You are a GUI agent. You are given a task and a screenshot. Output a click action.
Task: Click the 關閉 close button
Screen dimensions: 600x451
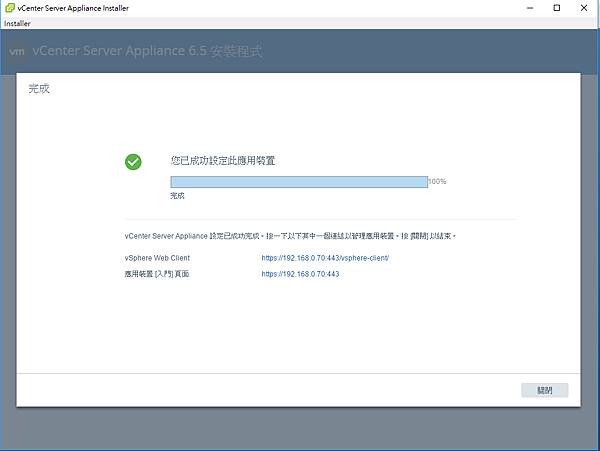tap(545, 390)
